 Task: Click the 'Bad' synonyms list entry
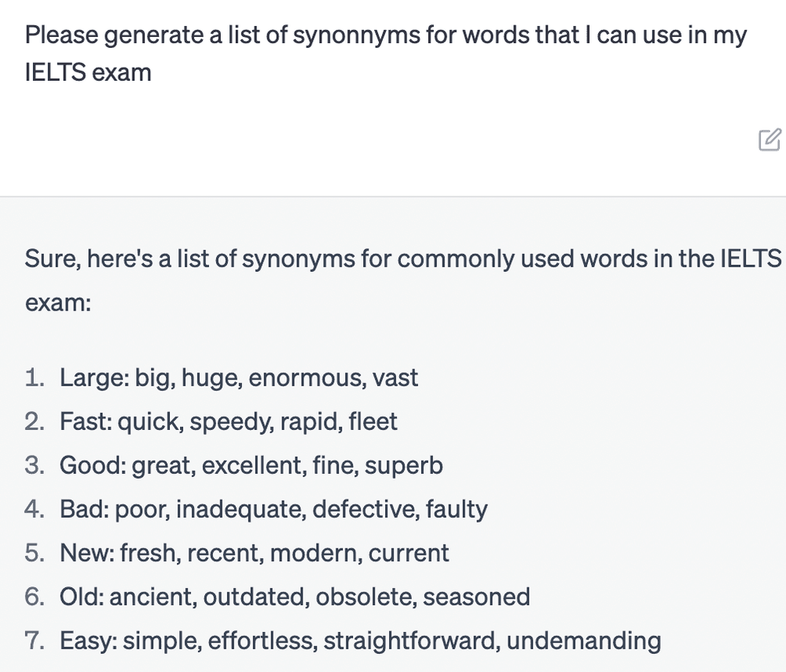click(273, 509)
